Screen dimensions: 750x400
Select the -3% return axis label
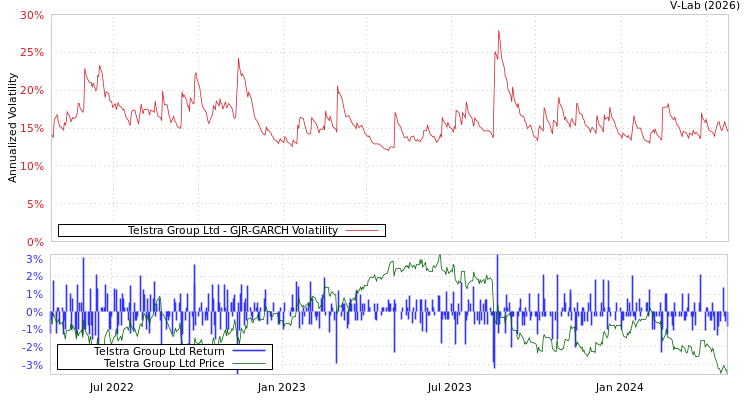point(33,366)
